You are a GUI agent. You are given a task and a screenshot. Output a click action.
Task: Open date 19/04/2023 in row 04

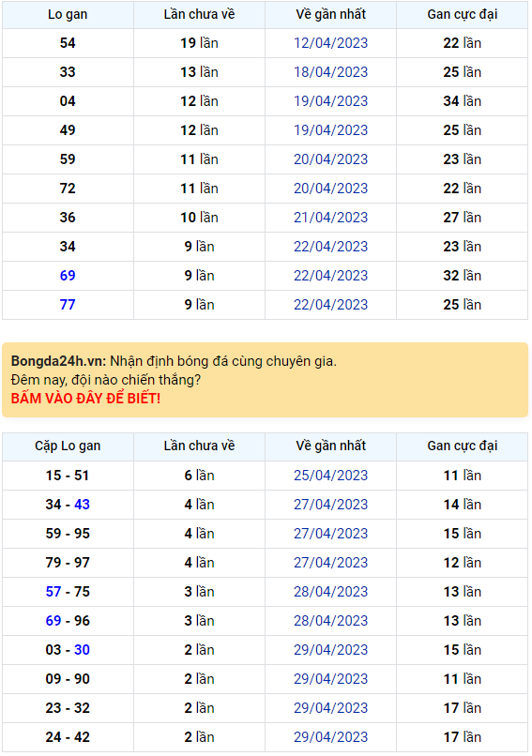click(x=331, y=101)
